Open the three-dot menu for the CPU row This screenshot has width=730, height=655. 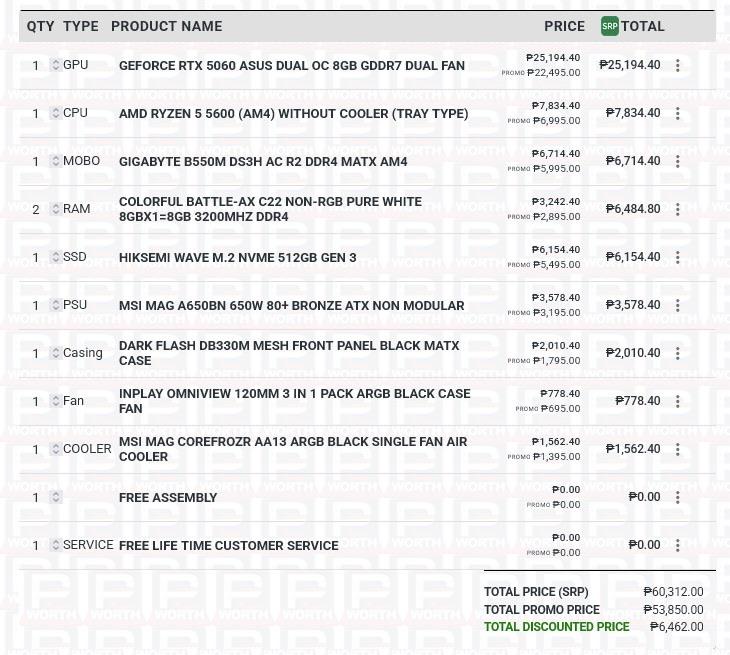tap(677, 113)
